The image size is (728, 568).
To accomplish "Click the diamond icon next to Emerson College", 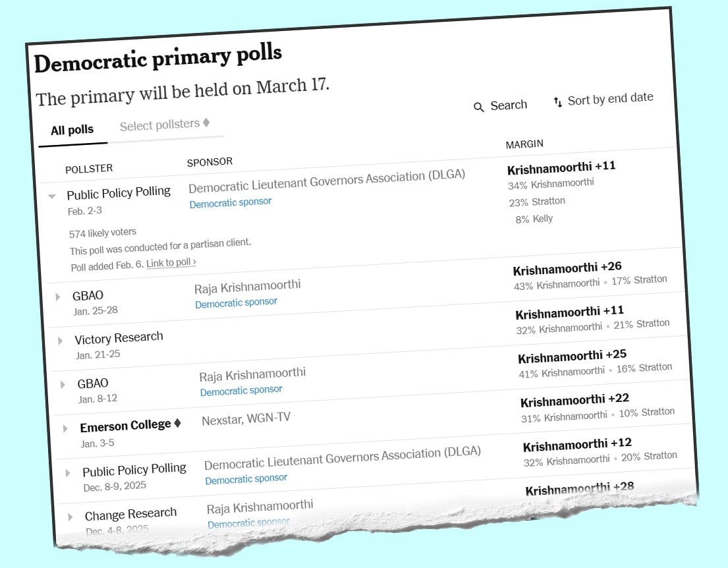I will [x=177, y=424].
